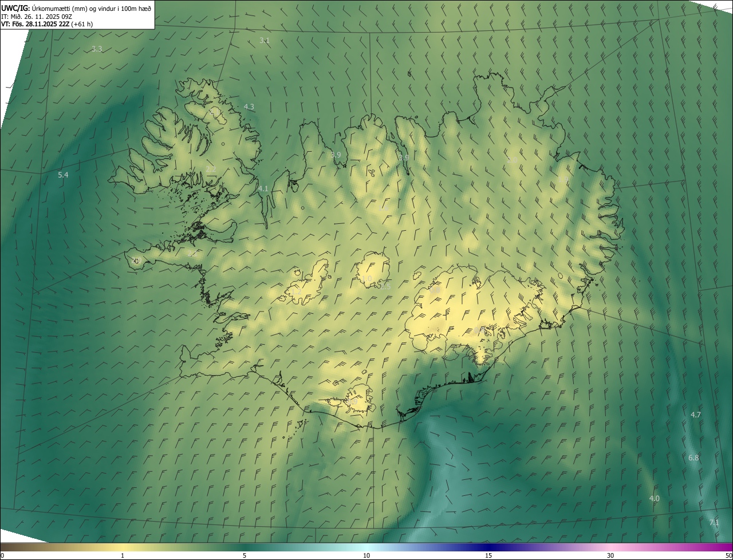Click the 7.1 value label
The image size is (733, 560).
pyautogui.click(x=714, y=523)
